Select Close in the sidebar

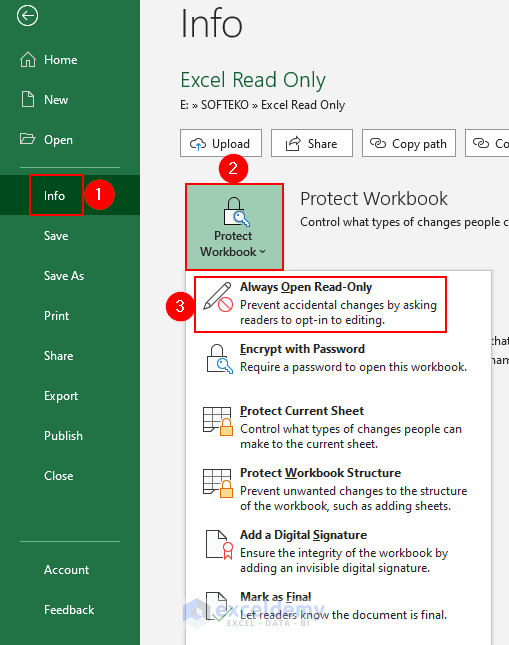point(70,475)
